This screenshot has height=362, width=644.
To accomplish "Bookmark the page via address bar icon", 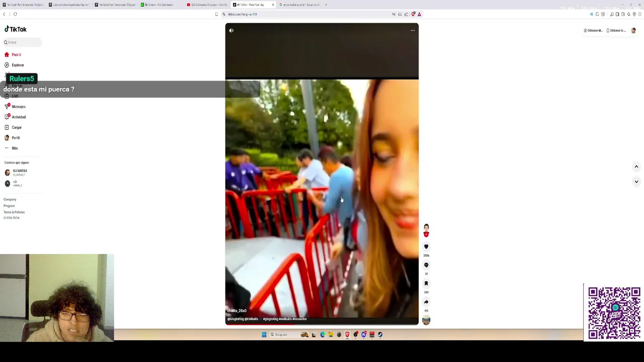I will click(x=217, y=14).
